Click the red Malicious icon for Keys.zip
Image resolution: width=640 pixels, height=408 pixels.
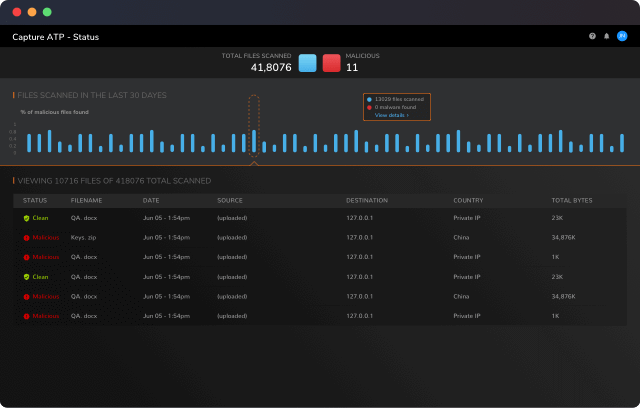pos(27,237)
